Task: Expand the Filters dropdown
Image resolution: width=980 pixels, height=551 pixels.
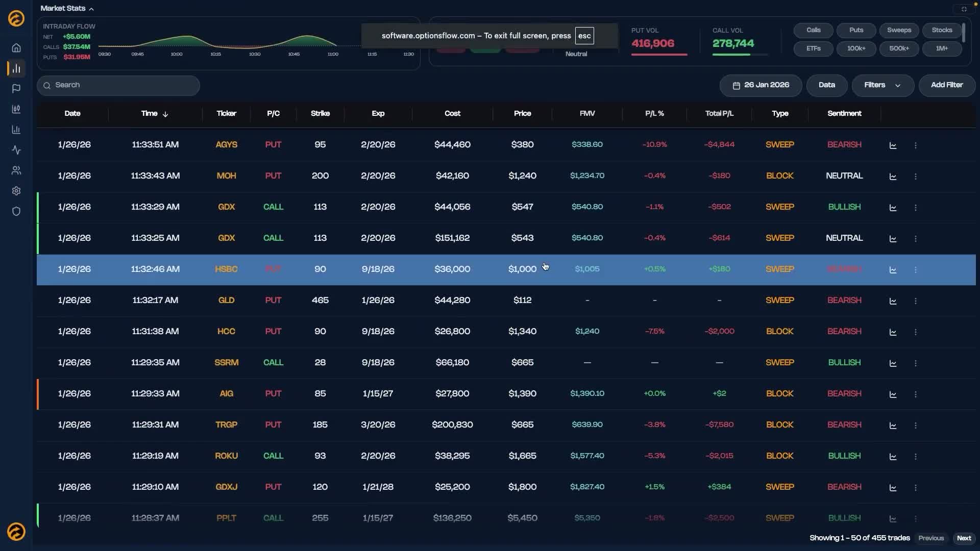Action: pyautogui.click(x=883, y=85)
